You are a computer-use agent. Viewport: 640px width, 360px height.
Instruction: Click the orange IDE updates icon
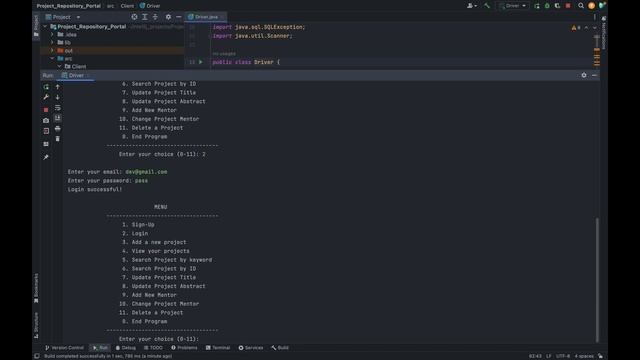coord(591,6)
